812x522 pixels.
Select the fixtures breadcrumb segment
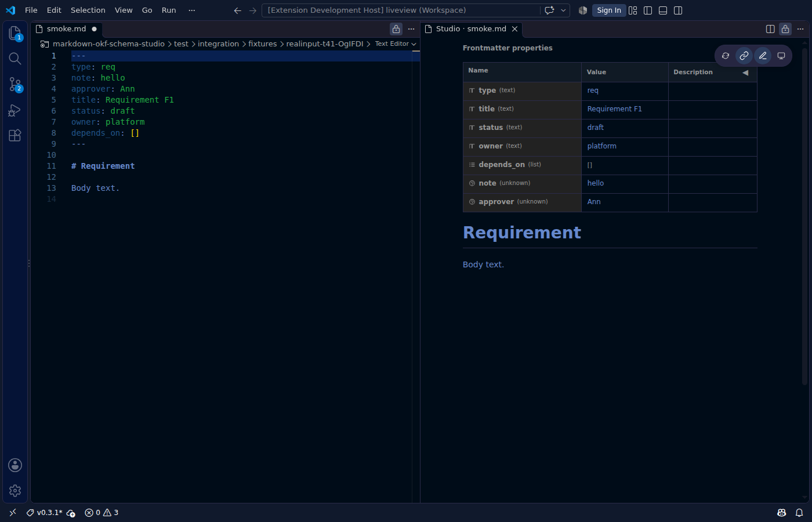(263, 44)
